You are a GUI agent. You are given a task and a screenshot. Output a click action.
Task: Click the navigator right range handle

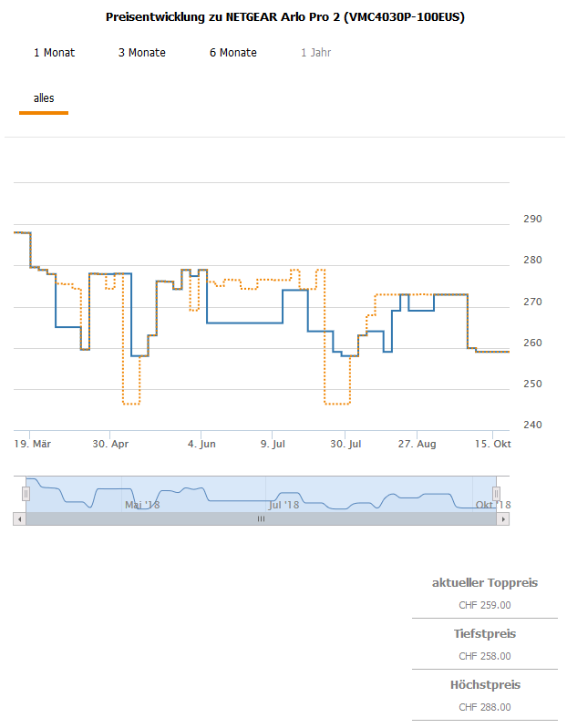coord(496,494)
